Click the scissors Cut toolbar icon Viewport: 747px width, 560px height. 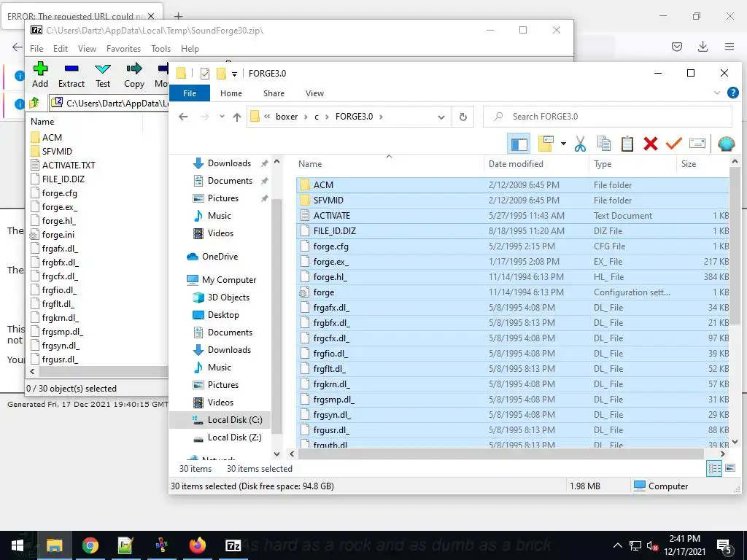[x=580, y=144]
